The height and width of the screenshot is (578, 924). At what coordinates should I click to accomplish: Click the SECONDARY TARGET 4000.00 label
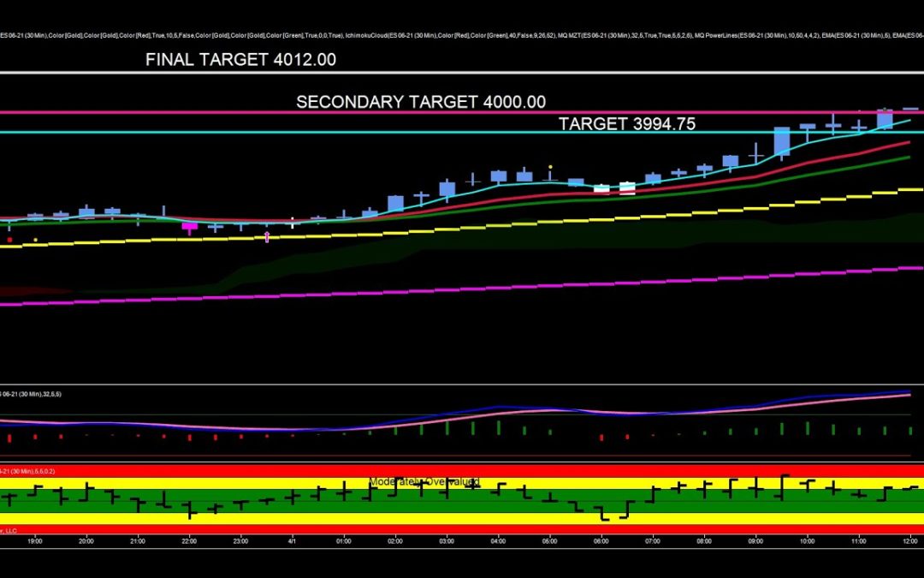(x=421, y=102)
